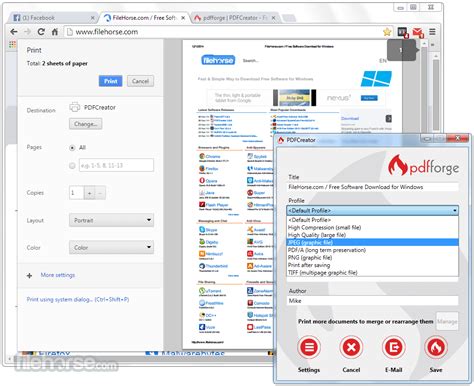Screen dimensions: 474x386
Task: Click the plus icon beside More settings
Action: point(30,275)
